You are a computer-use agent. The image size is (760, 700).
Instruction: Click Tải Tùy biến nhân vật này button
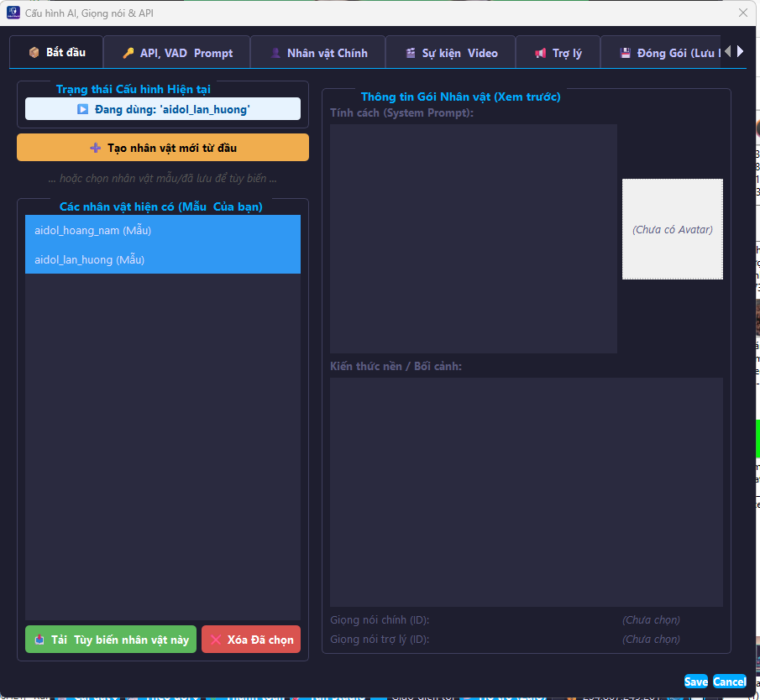click(x=111, y=640)
